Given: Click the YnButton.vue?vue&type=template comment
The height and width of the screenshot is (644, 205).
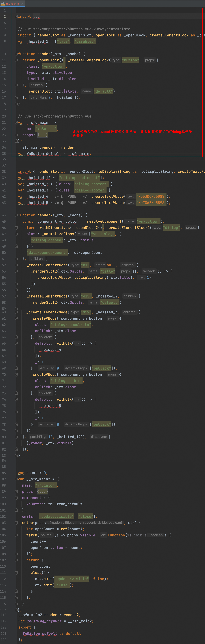Looking at the screenshot, I should tap(74, 29).
